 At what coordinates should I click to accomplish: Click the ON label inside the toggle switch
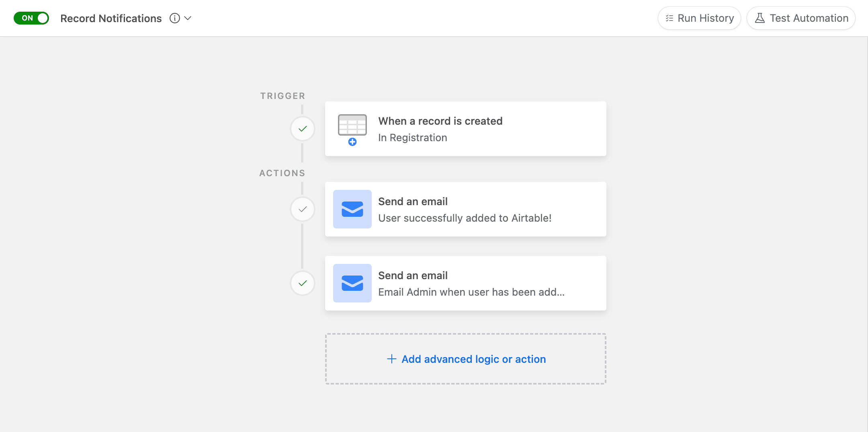[x=27, y=18]
